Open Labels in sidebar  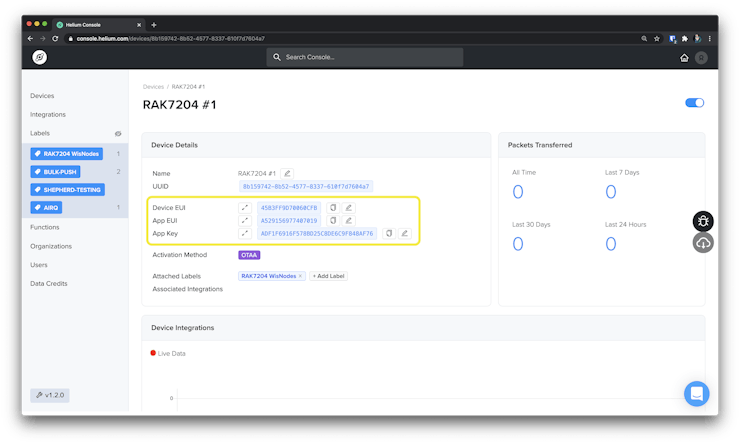(40, 133)
